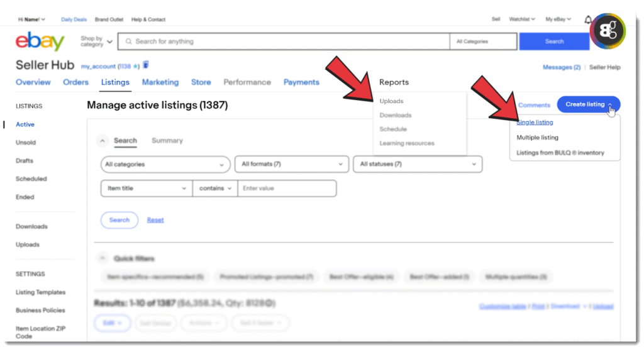Switch to the Payments tab
Viewport: 644px width, 362px height.
[301, 82]
